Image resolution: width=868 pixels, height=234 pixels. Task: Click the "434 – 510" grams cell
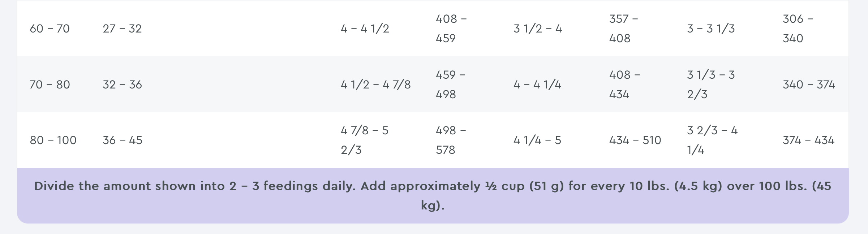635,140
